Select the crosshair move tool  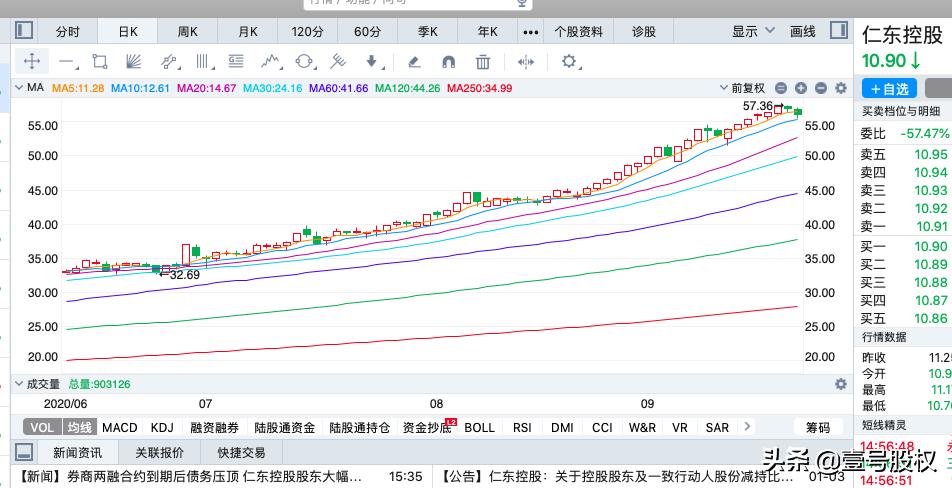coord(32,61)
